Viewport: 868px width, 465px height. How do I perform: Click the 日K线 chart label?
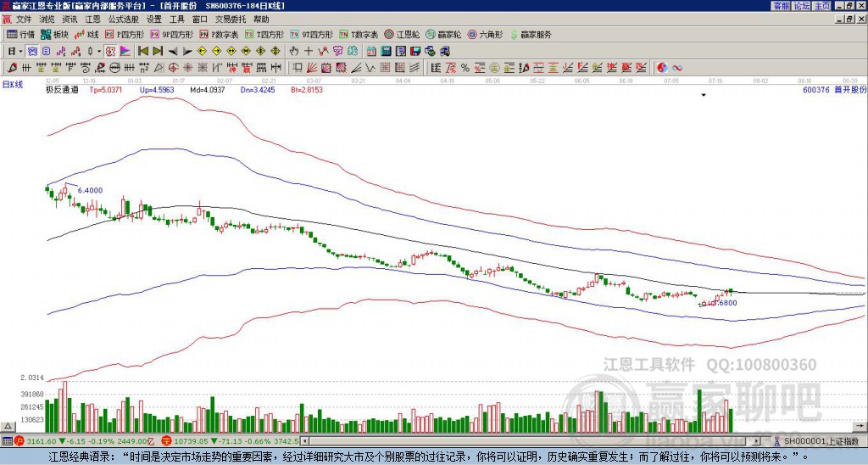(x=13, y=84)
